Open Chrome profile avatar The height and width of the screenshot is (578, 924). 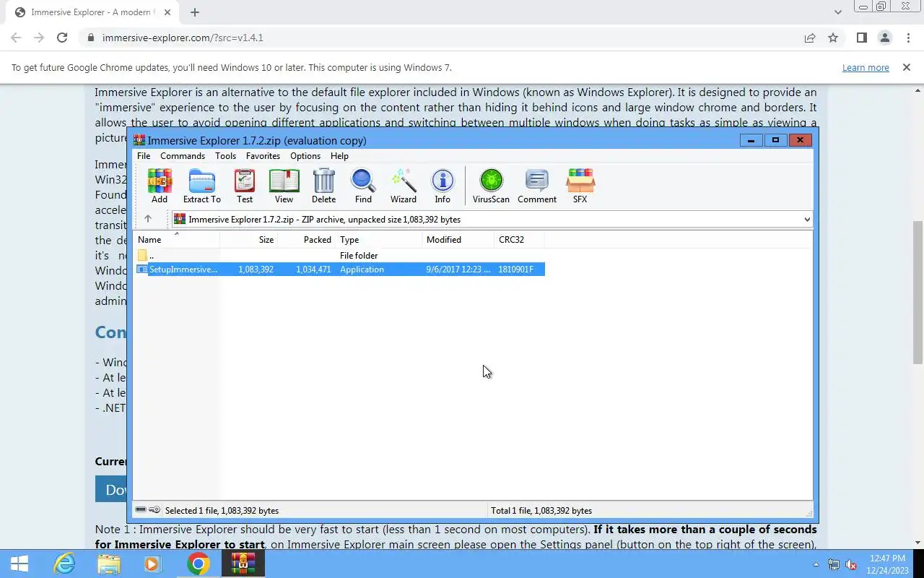pos(884,38)
